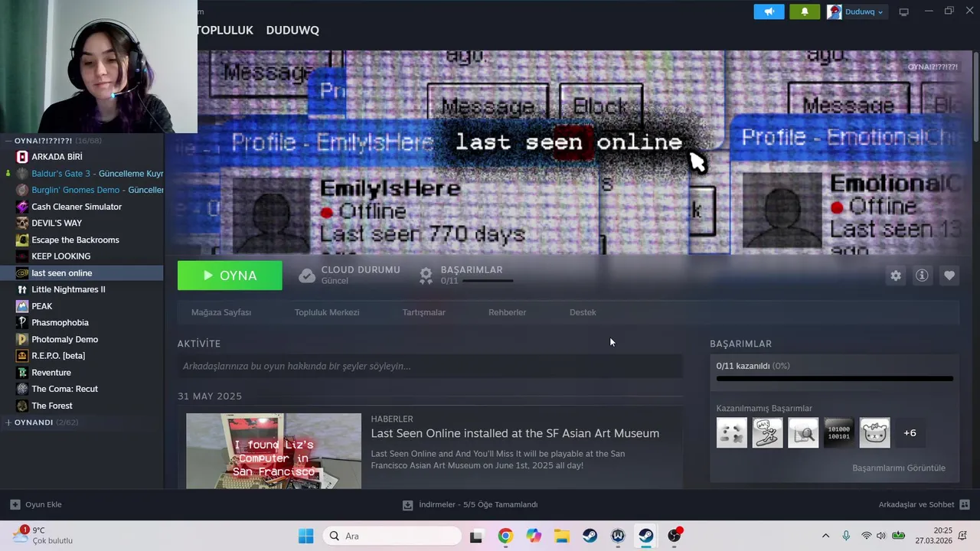The height and width of the screenshot is (551, 980).
Task: Click 0/11 kazanıldı achievements progress bar
Action: click(835, 378)
